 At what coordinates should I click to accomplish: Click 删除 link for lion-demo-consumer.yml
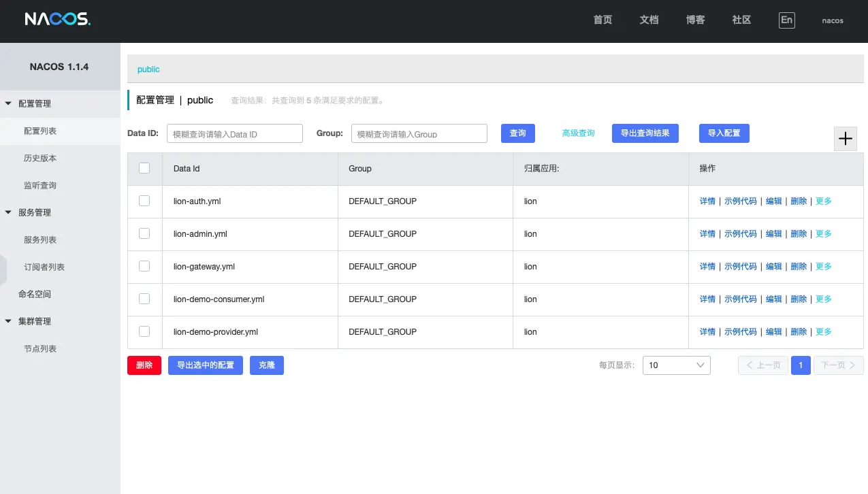(x=799, y=299)
